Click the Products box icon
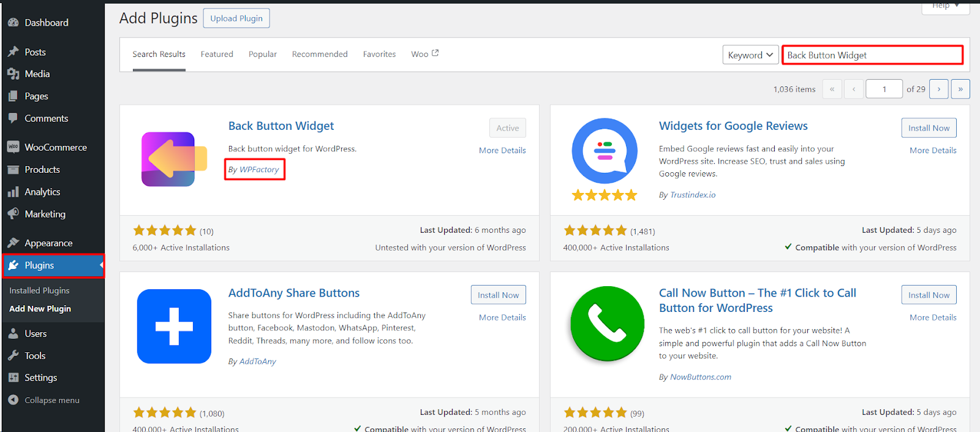 point(13,170)
